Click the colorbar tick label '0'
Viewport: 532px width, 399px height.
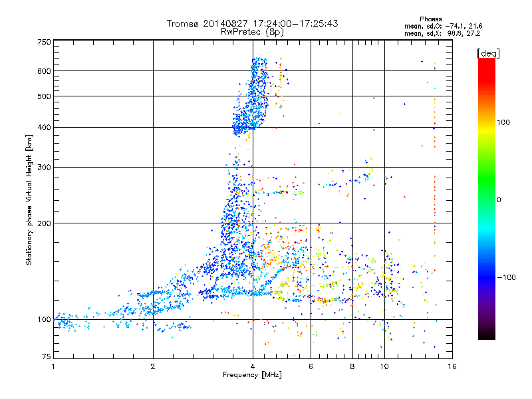(x=498, y=199)
